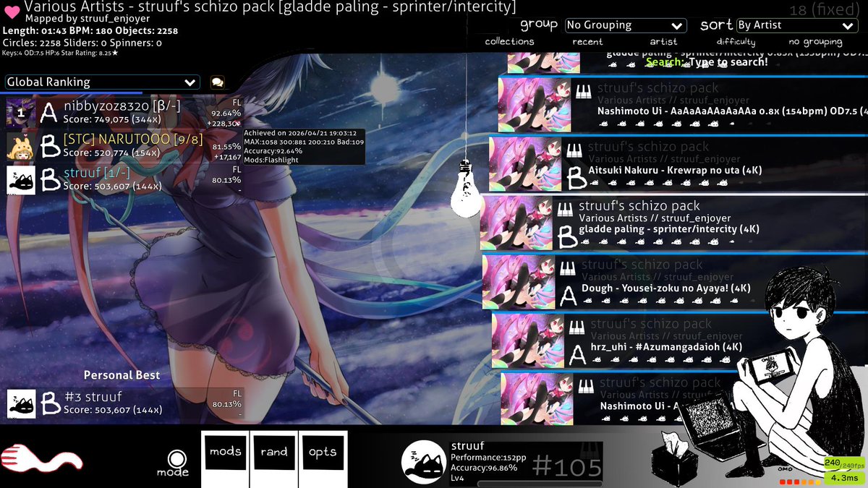
Task: Click struuf cat avatar in leaderboard
Action: tap(21, 180)
